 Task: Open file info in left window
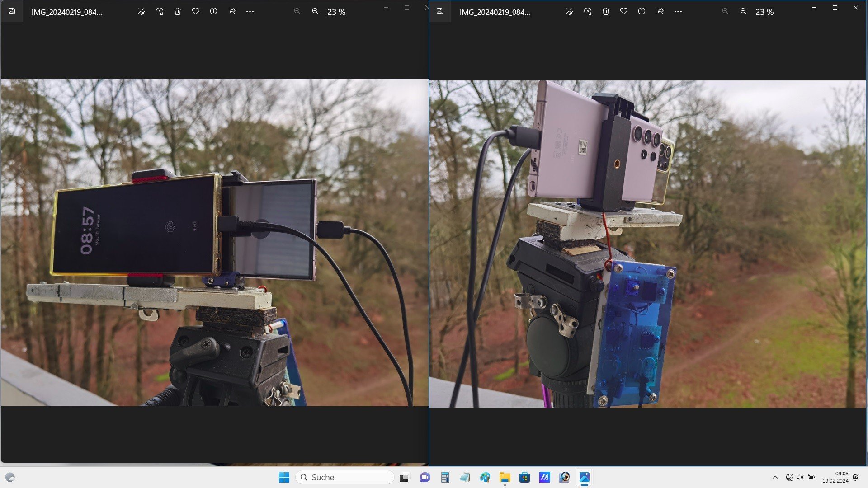pos(214,12)
